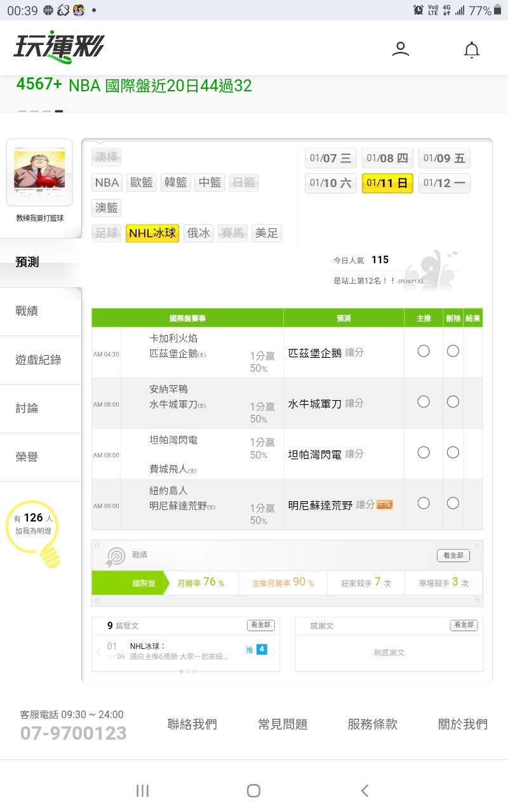Open the 戰績 sidebar tab

pos(27,311)
